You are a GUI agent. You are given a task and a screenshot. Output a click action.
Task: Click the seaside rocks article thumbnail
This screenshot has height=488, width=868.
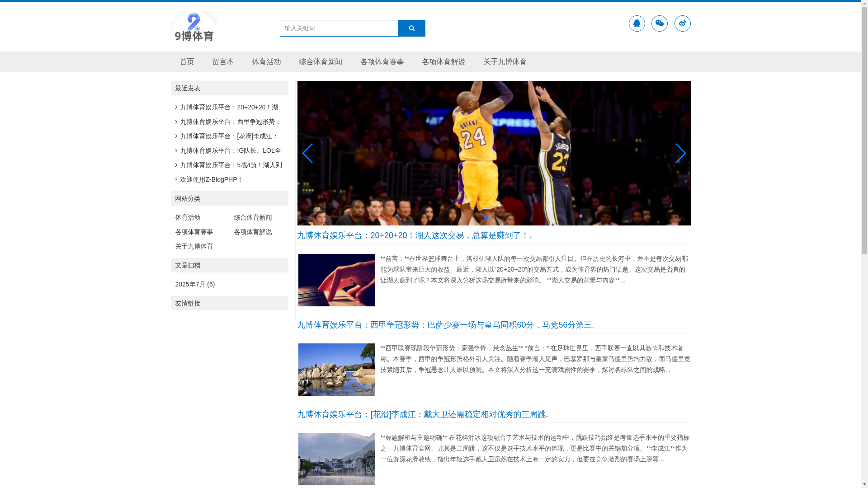click(336, 370)
